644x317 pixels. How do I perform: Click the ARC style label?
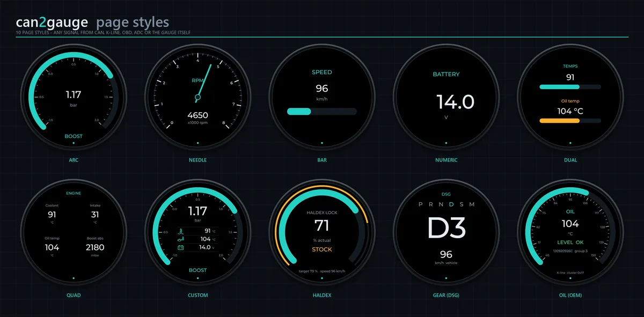(x=74, y=160)
